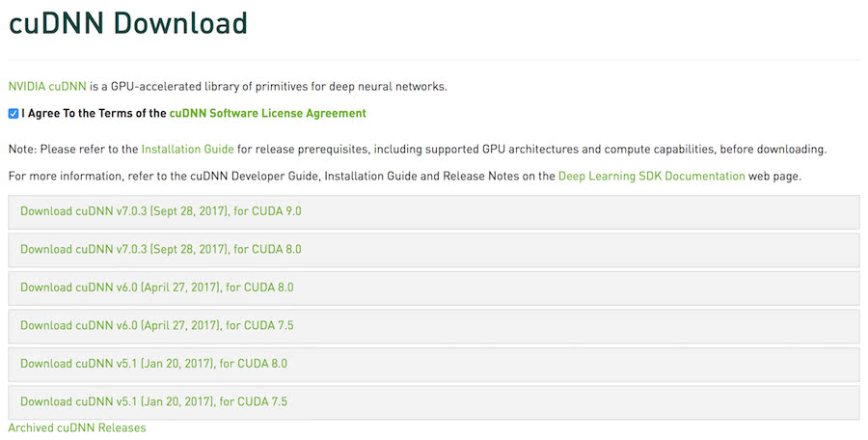Click the 'I Agree To the Terms' label text
868x440 pixels.
click(x=94, y=114)
